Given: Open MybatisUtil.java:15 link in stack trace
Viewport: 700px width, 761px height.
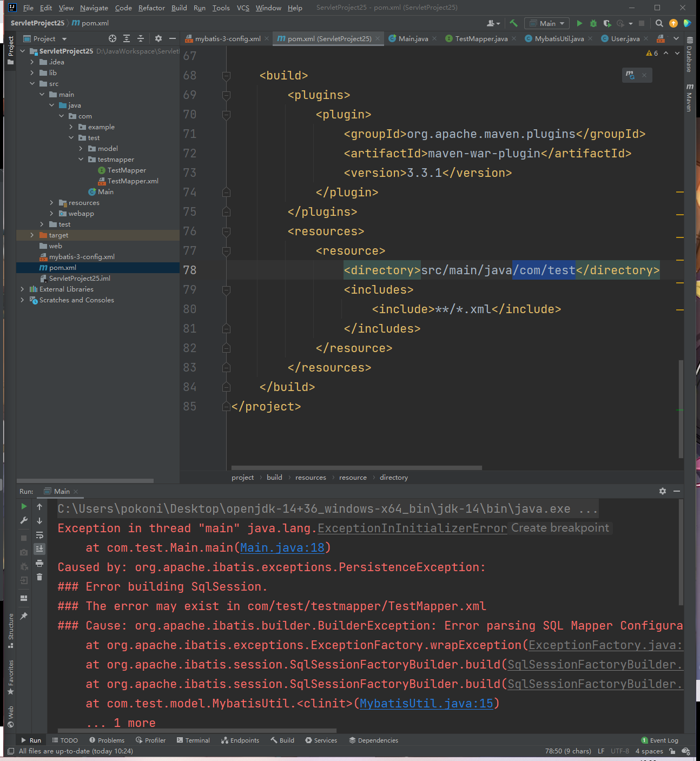Looking at the screenshot, I should 426,704.
